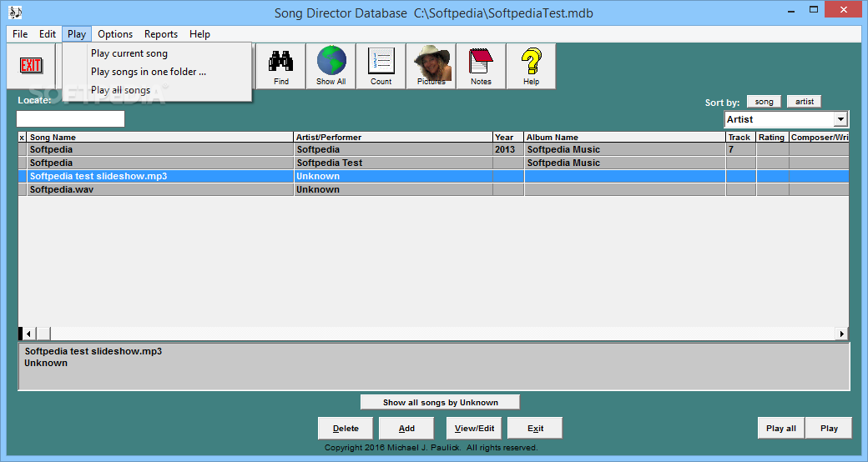Sort list by song button

click(764, 101)
